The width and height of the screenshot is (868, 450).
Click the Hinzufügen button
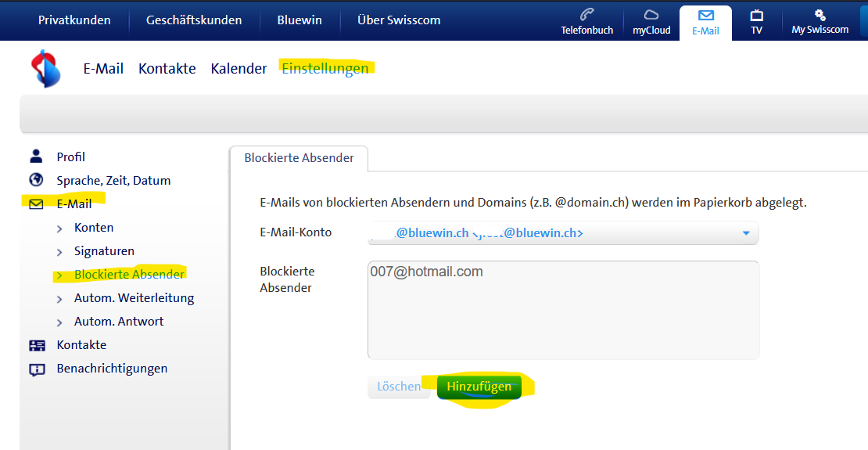coord(479,387)
